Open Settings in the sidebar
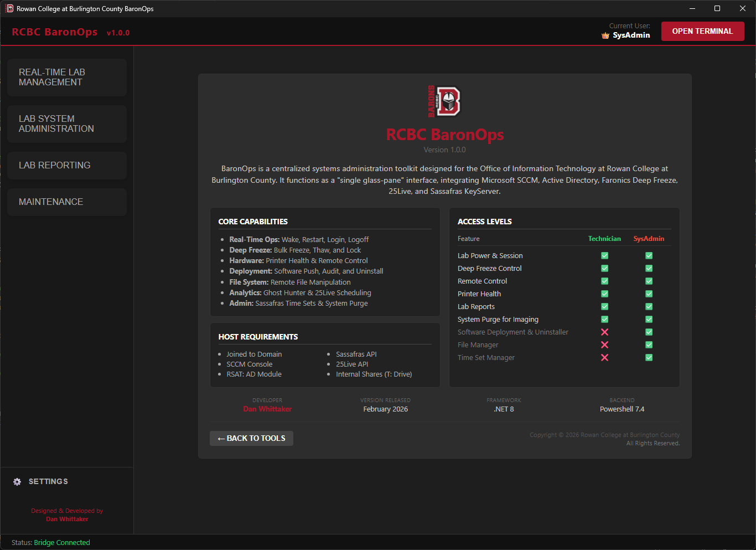Screen dimensions: 756x550 click(48, 482)
